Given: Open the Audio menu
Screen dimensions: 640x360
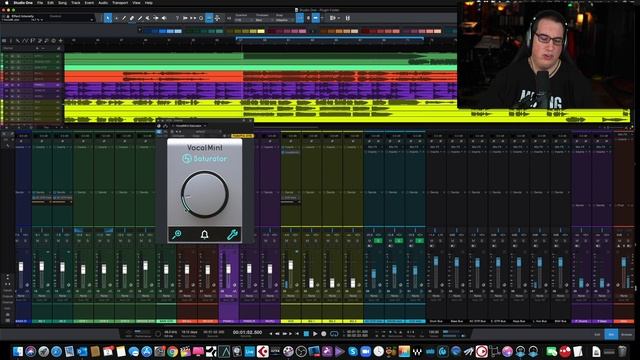Looking at the screenshot, I should point(103,2).
